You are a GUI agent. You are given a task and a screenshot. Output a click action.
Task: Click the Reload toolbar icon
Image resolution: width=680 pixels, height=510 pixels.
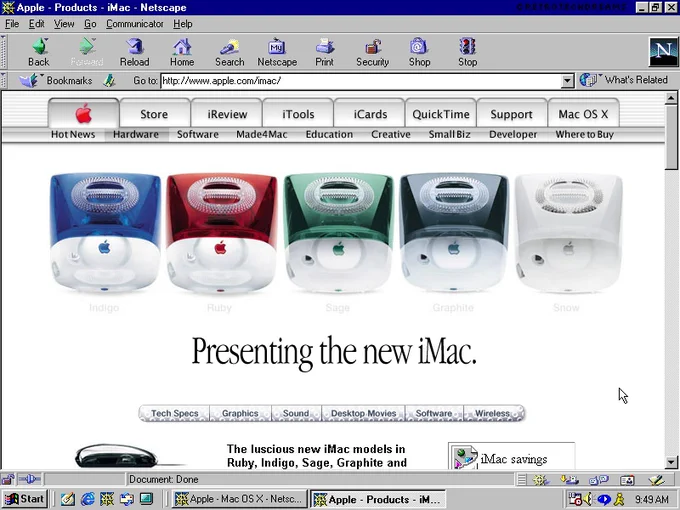(134, 52)
